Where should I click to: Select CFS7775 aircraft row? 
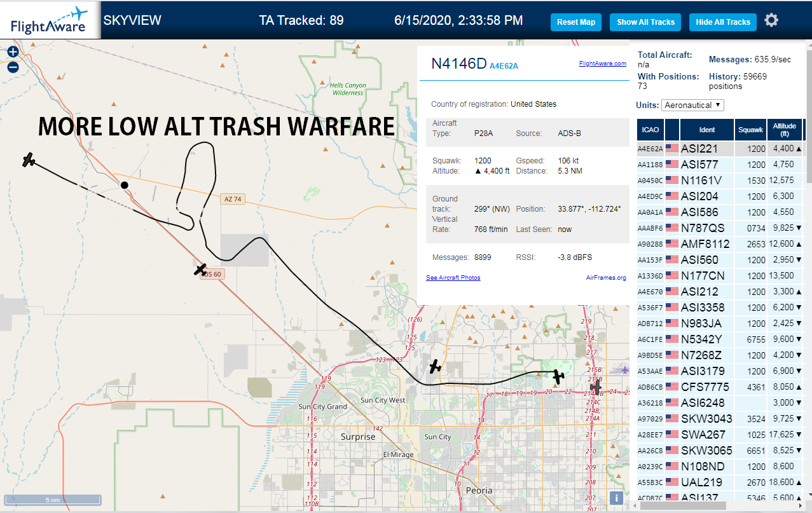(x=720, y=387)
